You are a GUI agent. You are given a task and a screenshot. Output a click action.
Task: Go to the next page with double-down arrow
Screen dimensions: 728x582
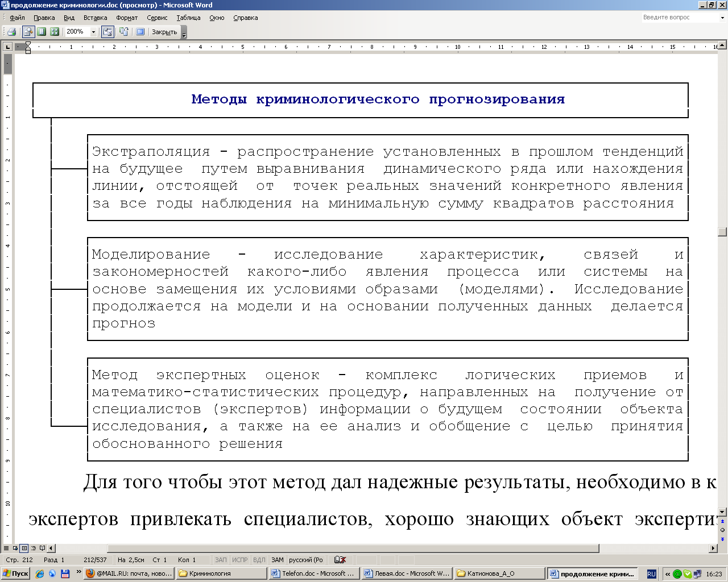[722, 539]
